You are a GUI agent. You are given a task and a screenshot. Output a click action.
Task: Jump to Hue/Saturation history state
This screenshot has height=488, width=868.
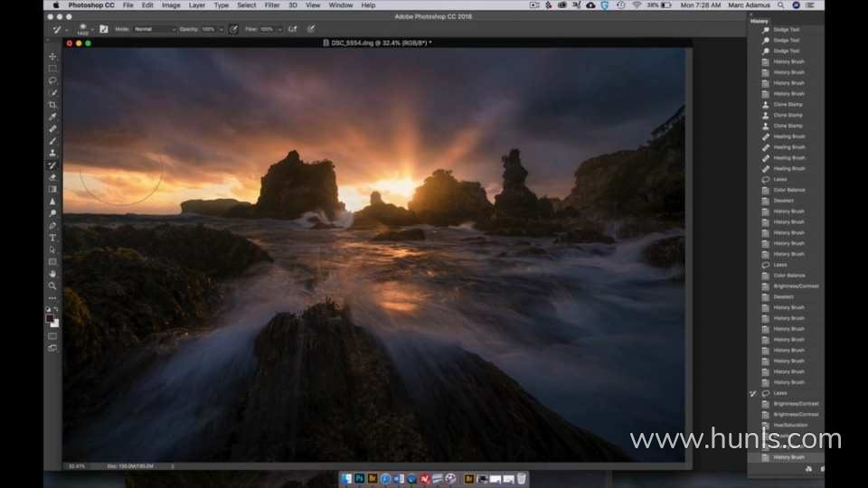(x=789, y=425)
